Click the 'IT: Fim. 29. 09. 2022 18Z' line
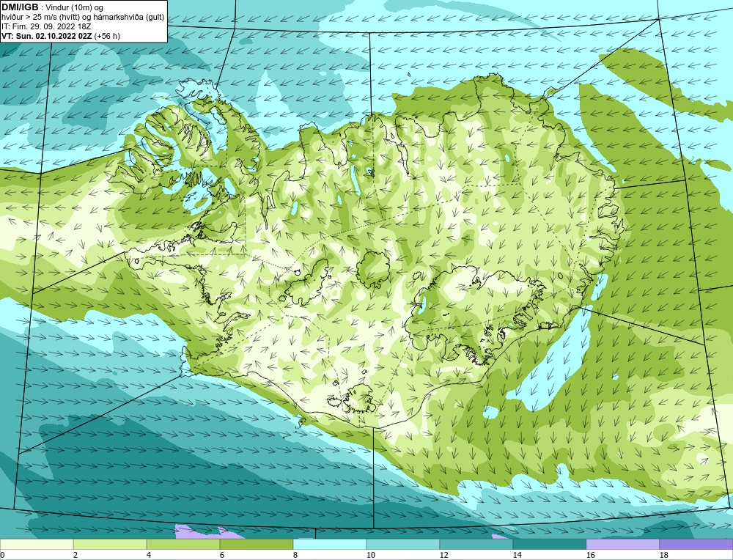 click(46, 26)
